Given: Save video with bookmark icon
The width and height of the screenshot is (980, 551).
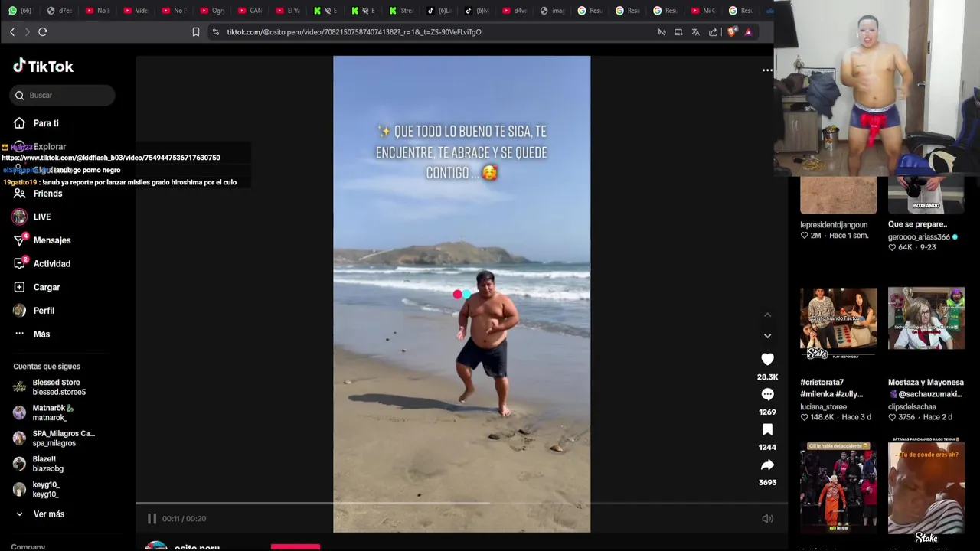Looking at the screenshot, I should (767, 429).
